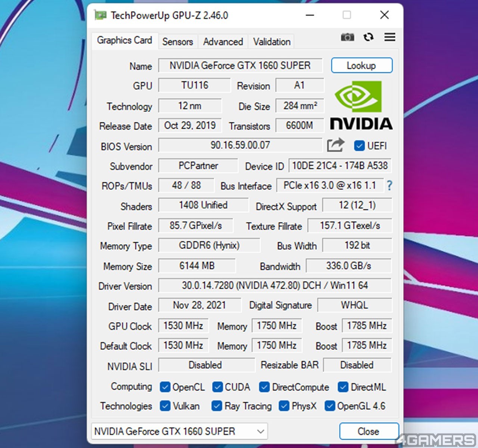
Task: Click the GPU-Z title bar app icon
Action: pos(100,15)
